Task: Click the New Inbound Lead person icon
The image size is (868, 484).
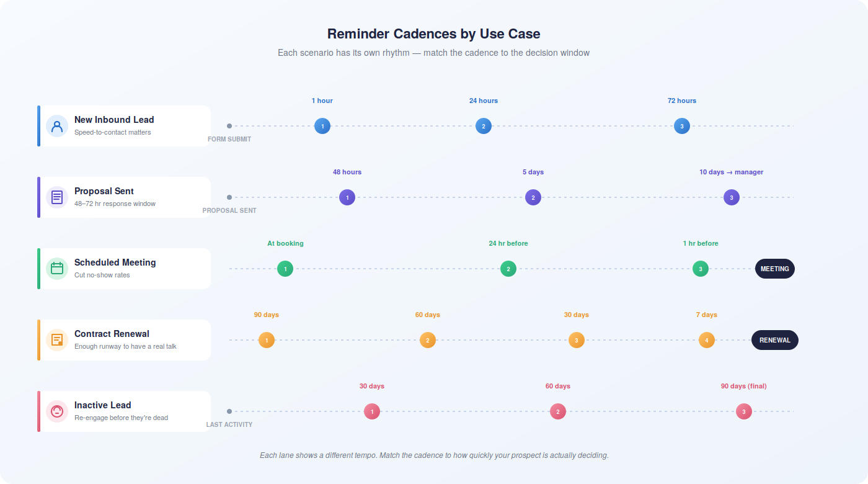Action: pyautogui.click(x=57, y=126)
